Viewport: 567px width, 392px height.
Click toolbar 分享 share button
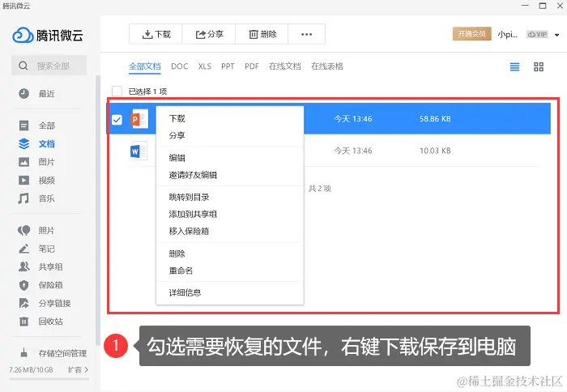[209, 34]
